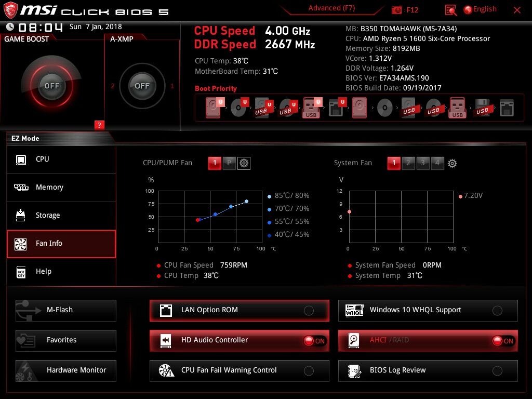Screen dimensions: 532x399
Task: Switch to Advanced (F7) mode
Action: [x=331, y=8]
